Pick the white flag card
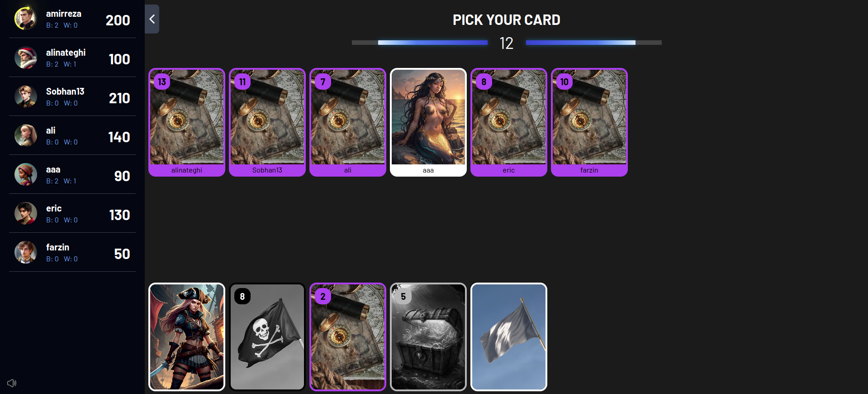The height and width of the screenshot is (394, 868). 509,337
